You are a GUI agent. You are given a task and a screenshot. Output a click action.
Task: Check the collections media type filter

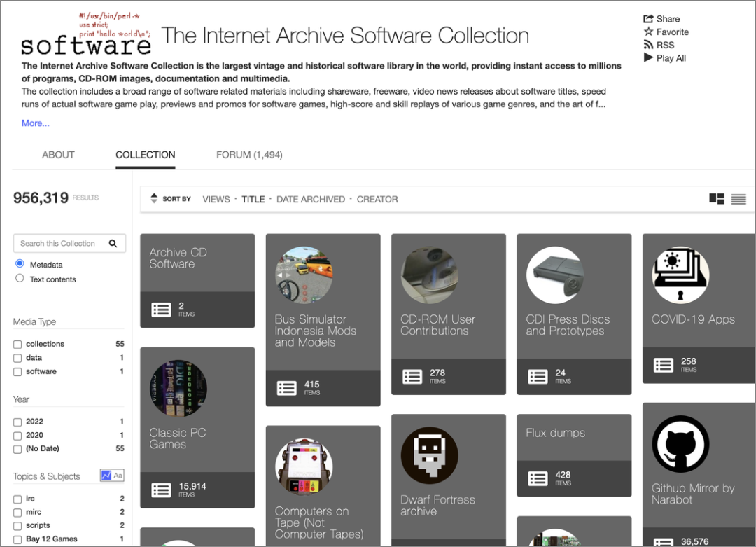click(x=17, y=345)
